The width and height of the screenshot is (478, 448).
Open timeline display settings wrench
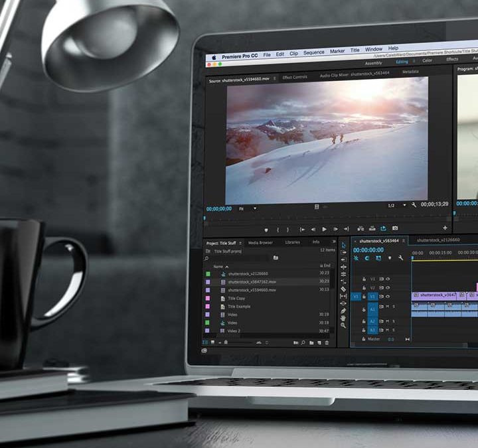tap(400, 258)
